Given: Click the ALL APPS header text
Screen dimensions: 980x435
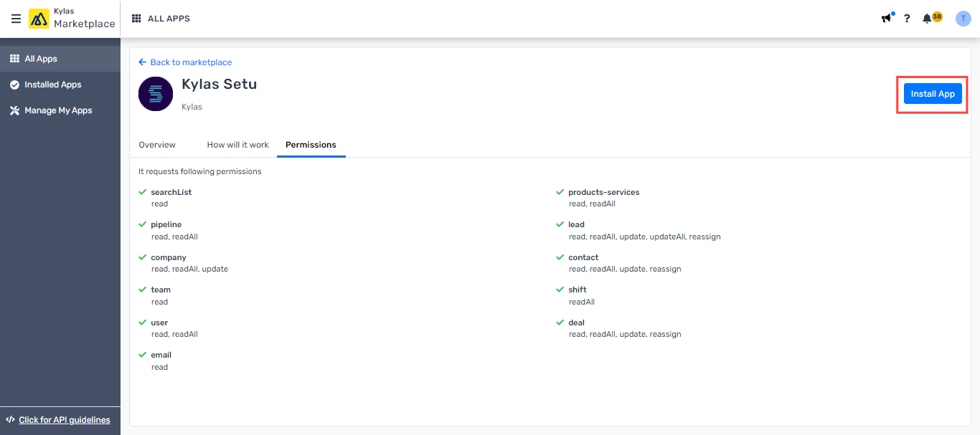Looking at the screenshot, I should tap(169, 19).
